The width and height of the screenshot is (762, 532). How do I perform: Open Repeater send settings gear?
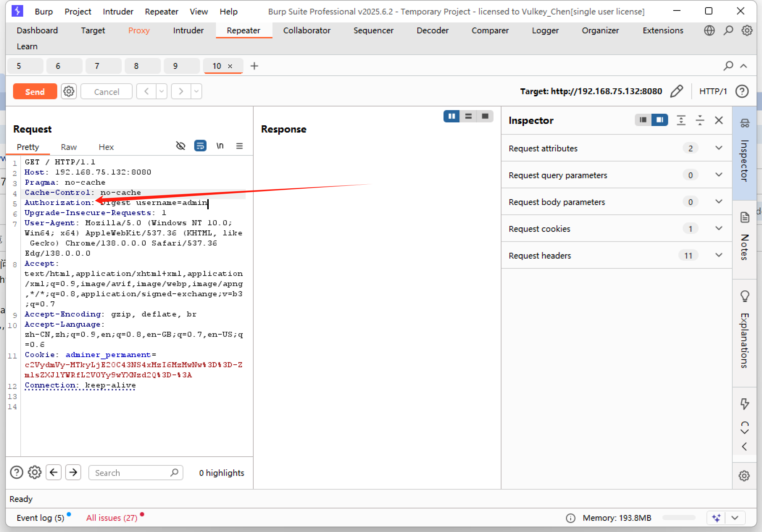[x=69, y=91]
